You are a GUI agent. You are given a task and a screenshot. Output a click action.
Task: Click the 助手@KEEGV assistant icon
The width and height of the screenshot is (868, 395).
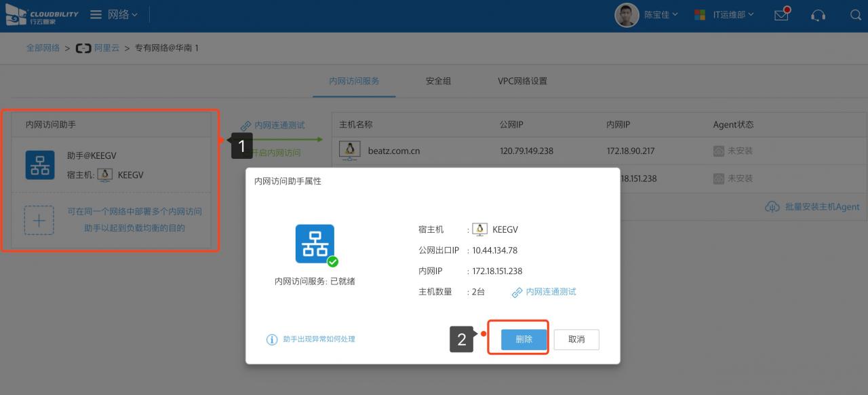[x=40, y=165]
